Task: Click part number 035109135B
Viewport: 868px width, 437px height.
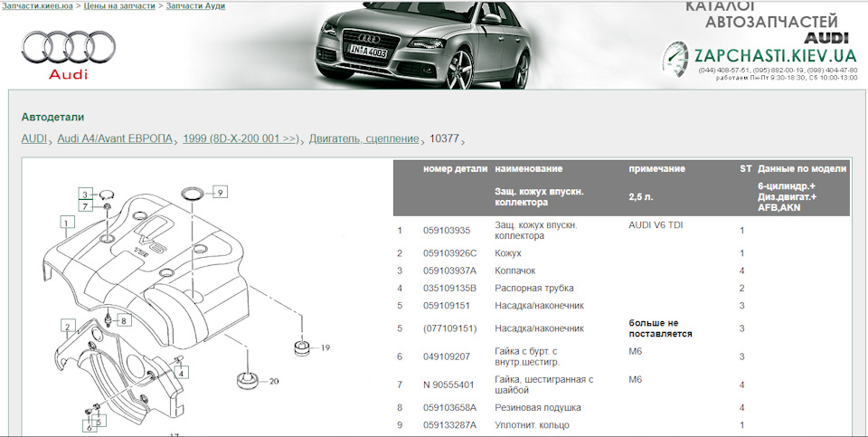Action: 449,288
